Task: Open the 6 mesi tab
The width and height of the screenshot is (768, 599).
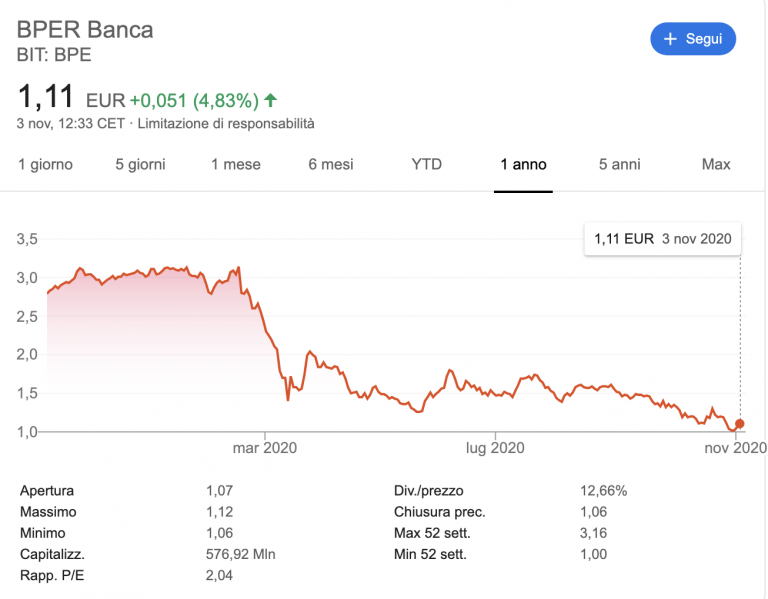Action: tap(331, 164)
